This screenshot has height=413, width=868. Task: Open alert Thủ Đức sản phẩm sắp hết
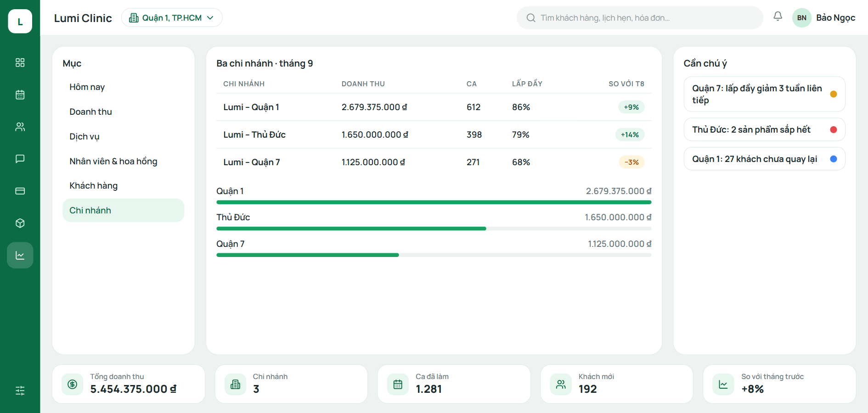[x=764, y=129]
